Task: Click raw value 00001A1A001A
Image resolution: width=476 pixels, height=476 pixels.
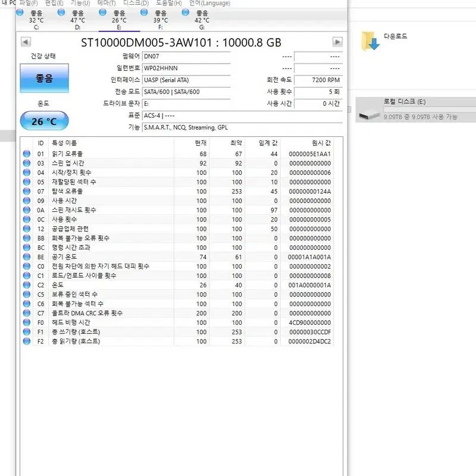Action: click(x=309, y=257)
